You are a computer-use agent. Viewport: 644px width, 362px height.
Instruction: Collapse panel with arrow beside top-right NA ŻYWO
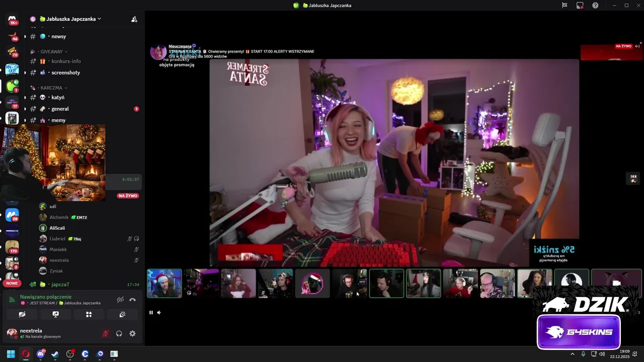[637, 46]
